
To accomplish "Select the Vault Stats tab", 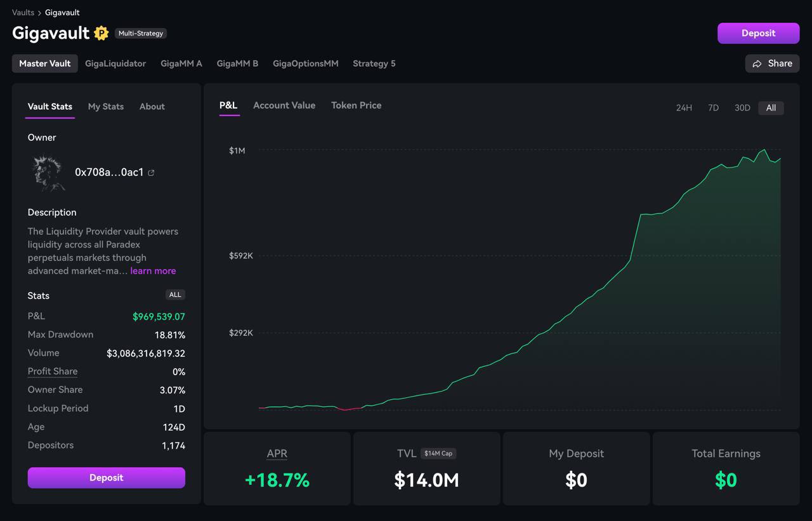I will click(x=50, y=107).
